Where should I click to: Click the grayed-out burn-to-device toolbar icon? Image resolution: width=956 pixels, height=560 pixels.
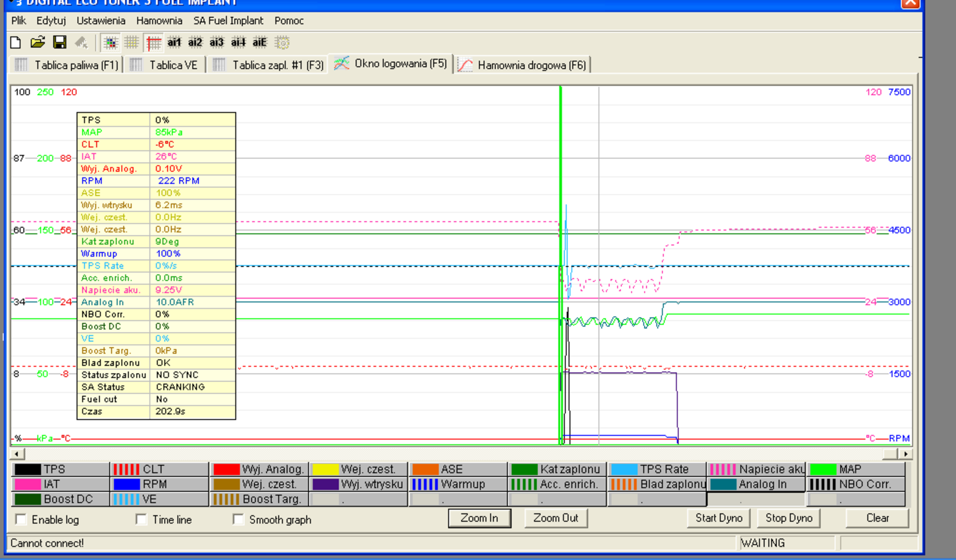click(x=81, y=43)
